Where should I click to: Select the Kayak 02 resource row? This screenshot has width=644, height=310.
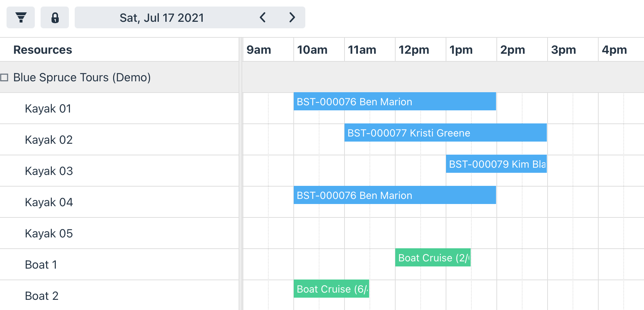pos(119,140)
